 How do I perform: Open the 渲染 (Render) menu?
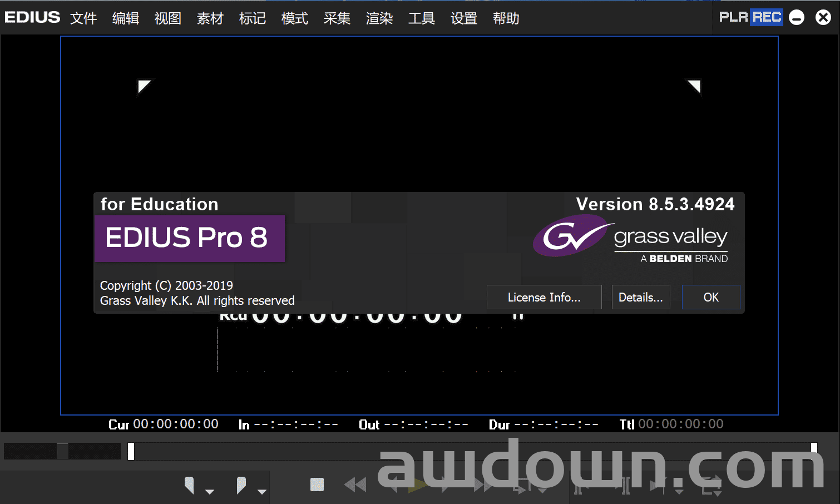coord(379,18)
